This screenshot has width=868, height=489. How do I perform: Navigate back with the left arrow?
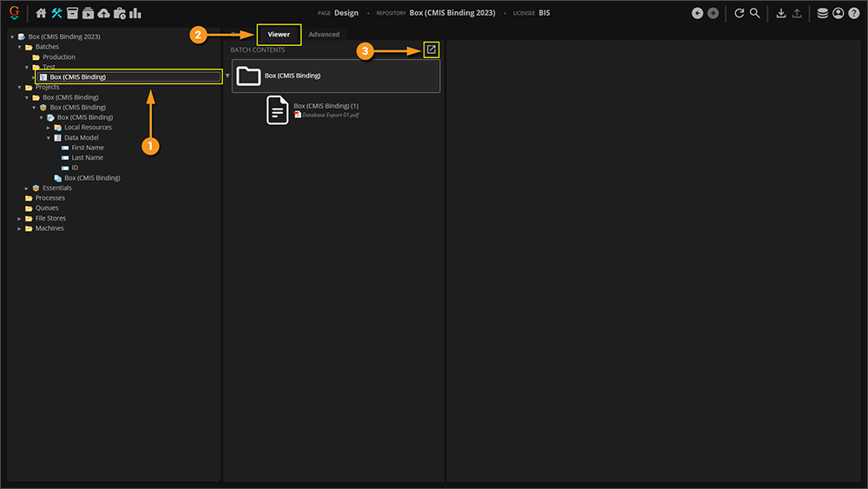pyautogui.click(x=698, y=13)
